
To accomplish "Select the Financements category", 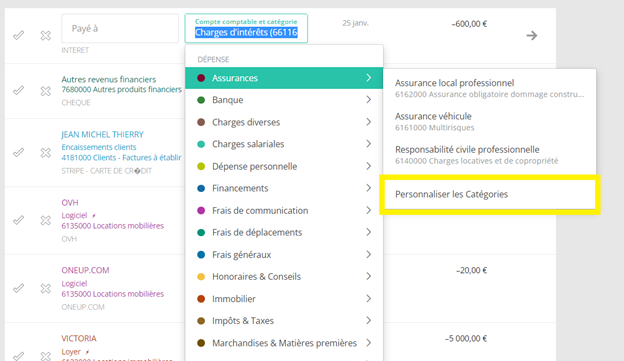I will click(x=284, y=188).
